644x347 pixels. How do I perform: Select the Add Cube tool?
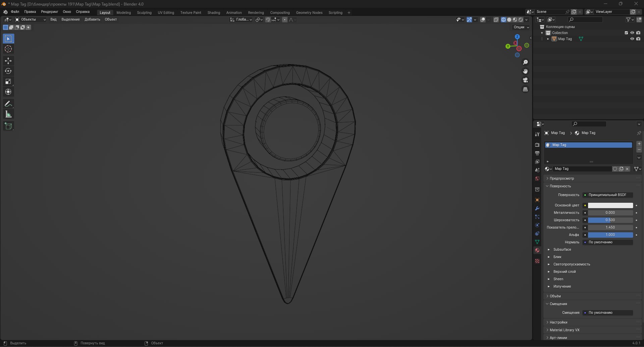pyautogui.click(x=8, y=126)
